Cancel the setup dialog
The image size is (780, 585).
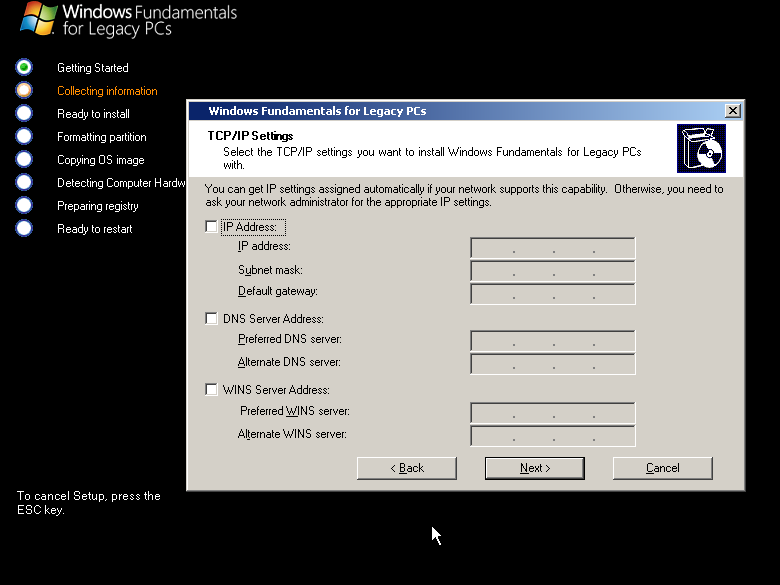[x=663, y=468]
